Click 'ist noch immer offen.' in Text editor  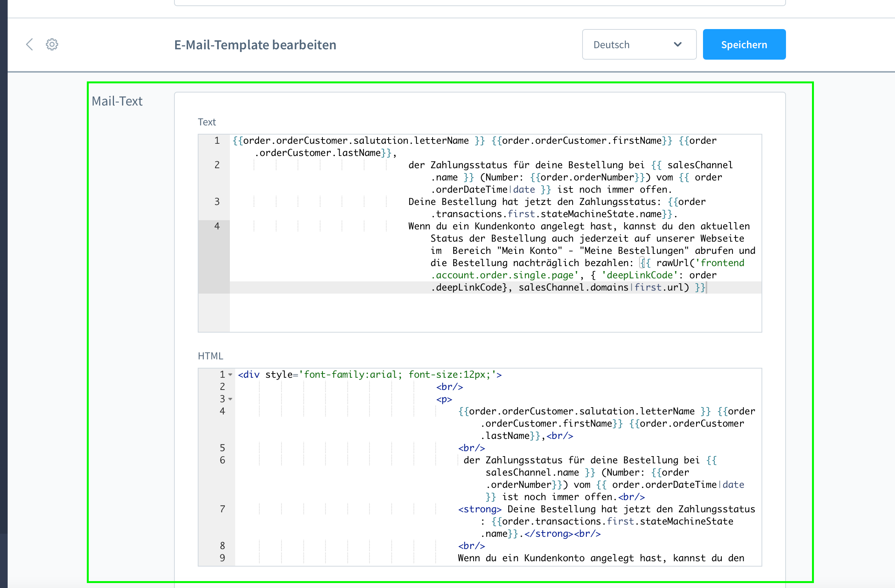pos(614,189)
